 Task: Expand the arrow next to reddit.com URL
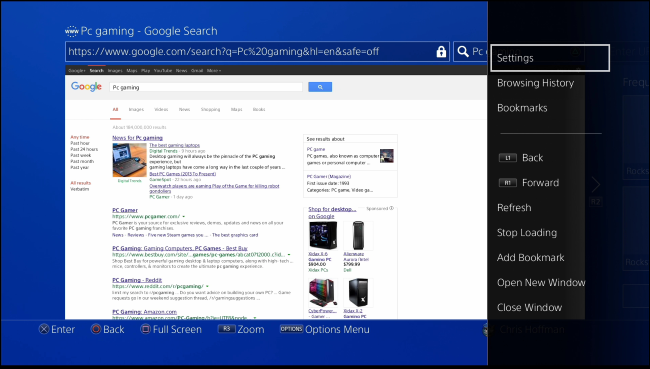[x=207, y=286]
